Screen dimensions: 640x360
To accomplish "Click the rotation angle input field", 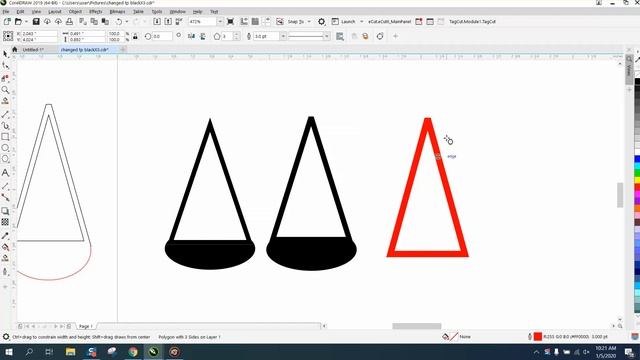I will (x=162, y=36).
